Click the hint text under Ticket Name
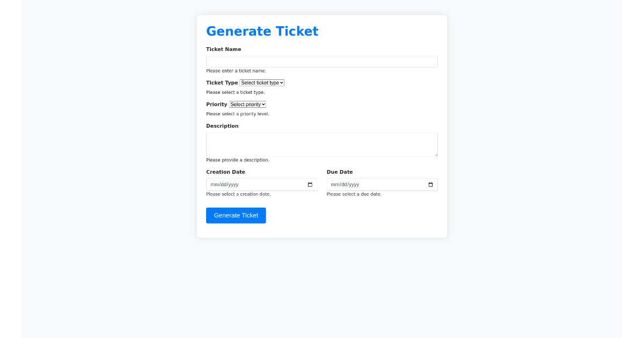The image size is (644, 338). (x=236, y=70)
